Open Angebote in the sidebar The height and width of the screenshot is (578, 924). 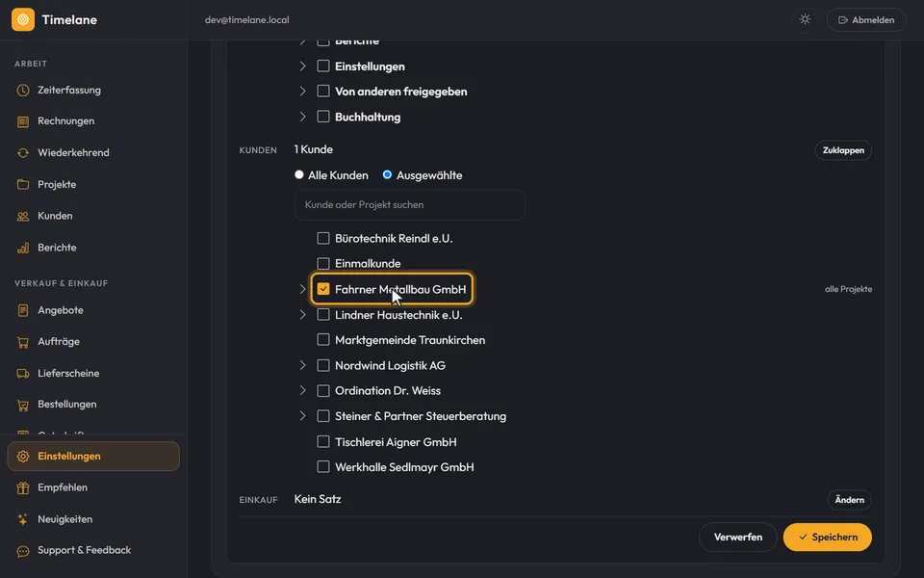coord(93,310)
